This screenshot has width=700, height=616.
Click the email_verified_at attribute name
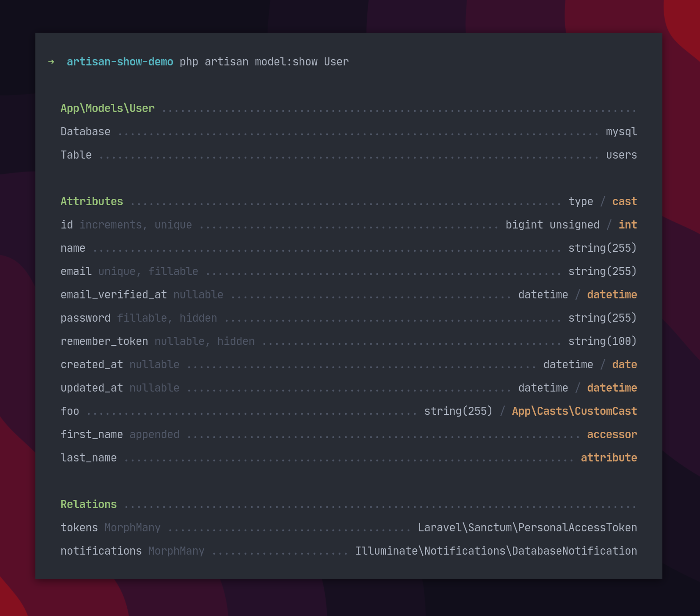click(114, 294)
